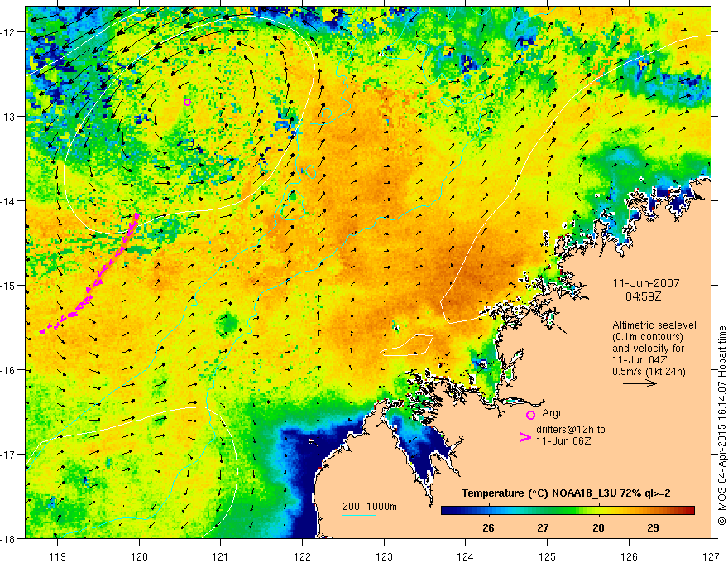The height and width of the screenshot is (563, 728).
Task: Click the '11-Jun 06Z' legend text
Action: coord(563,440)
